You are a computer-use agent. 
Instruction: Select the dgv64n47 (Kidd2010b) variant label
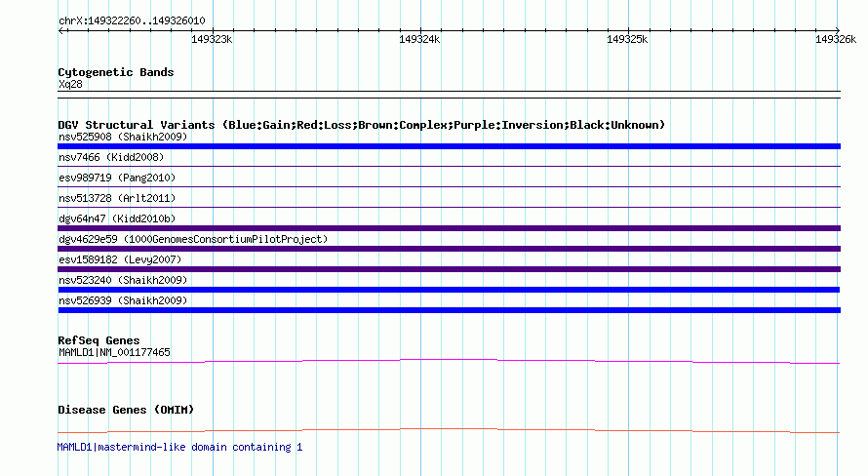(x=117, y=218)
